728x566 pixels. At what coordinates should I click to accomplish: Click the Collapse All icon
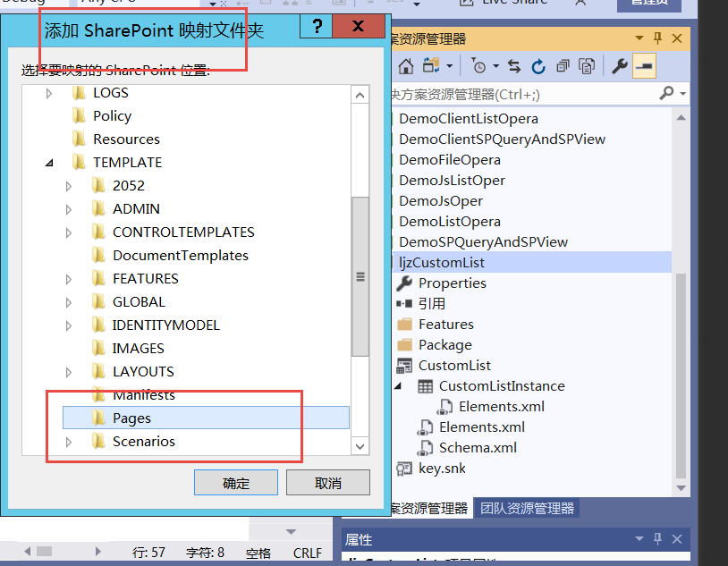pyautogui.click(x=563, y=66)
